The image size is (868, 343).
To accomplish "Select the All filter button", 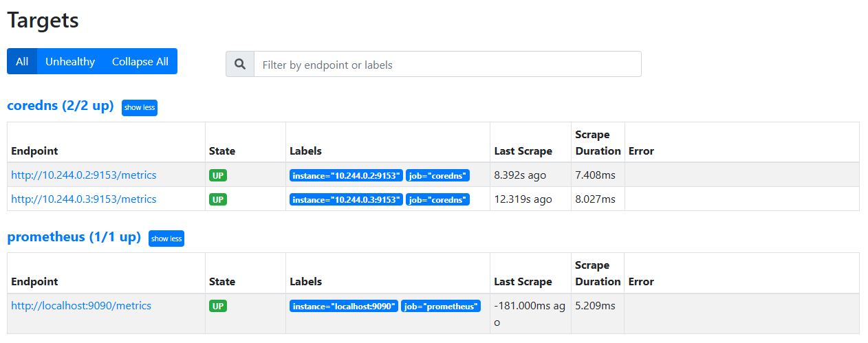I will point(22,61).
